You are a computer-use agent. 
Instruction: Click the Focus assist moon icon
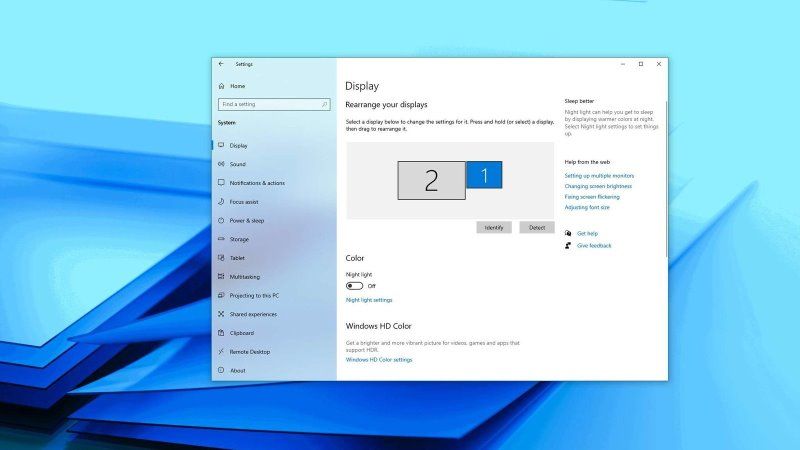221,202
